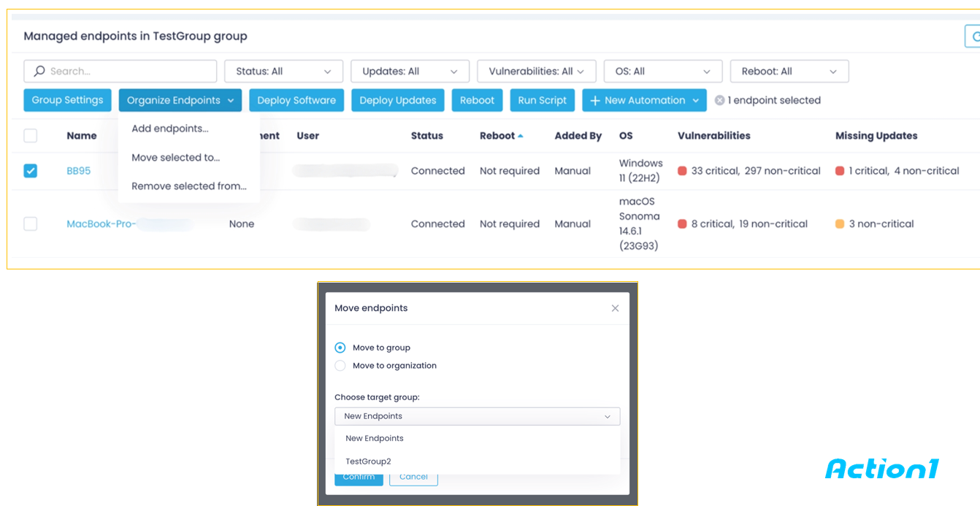Clear the endpoint selection X icon
Viewport: 980px width, 506px height.
click(719, 101)
